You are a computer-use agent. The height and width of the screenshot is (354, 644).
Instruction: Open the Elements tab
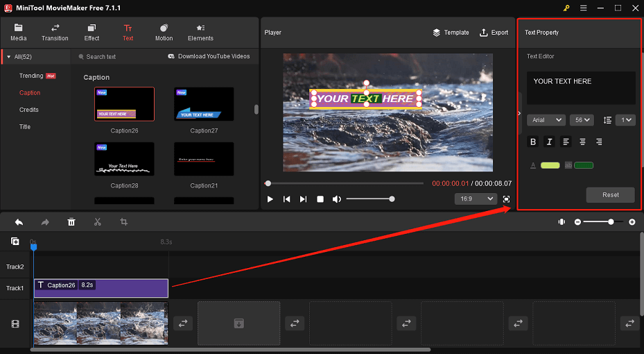tap(200, 33)
